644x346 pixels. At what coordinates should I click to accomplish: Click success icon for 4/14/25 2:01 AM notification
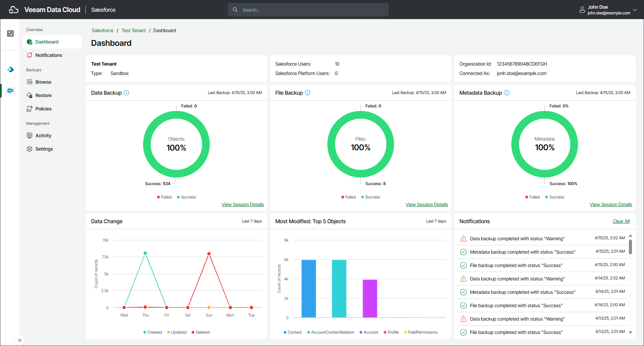tap(463, 292)
